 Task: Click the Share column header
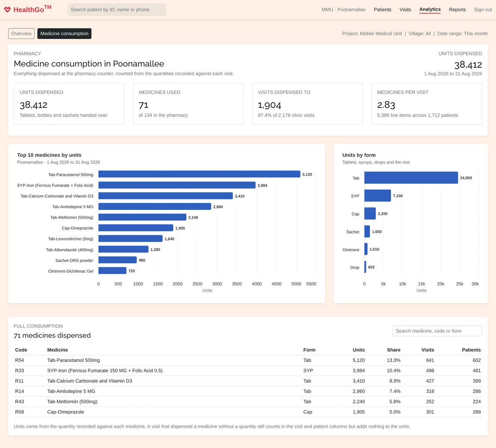tap(393, 350)
